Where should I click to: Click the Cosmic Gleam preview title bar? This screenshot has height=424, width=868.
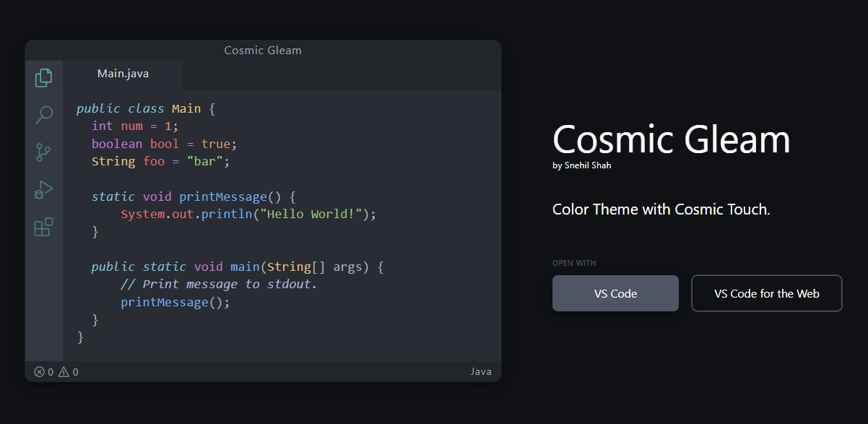(x=263, y=51)
